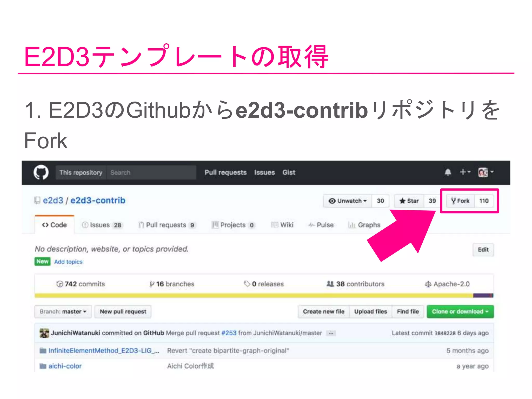Open the Clone or download dropdown
532x399 pixels.
[460, 311]
